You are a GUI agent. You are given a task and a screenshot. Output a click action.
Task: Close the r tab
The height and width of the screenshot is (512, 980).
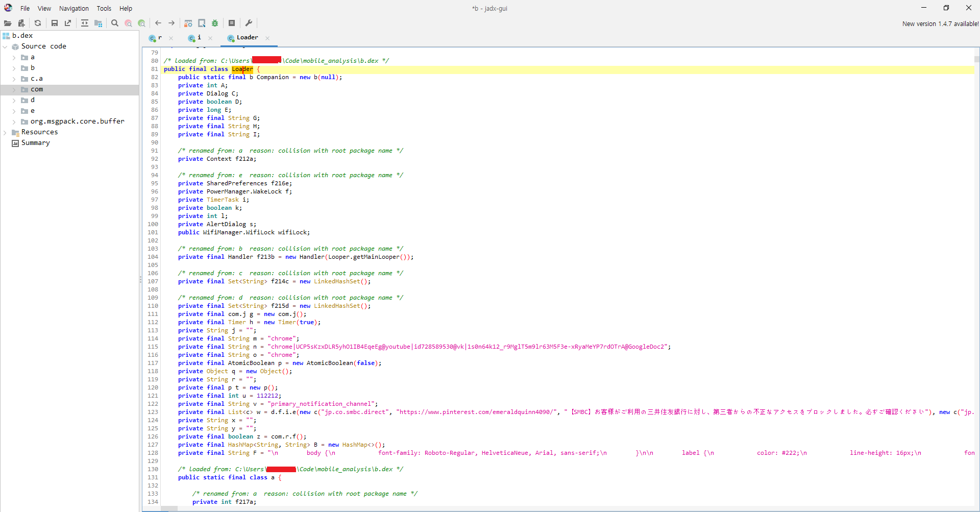click(x=171, y=38)
